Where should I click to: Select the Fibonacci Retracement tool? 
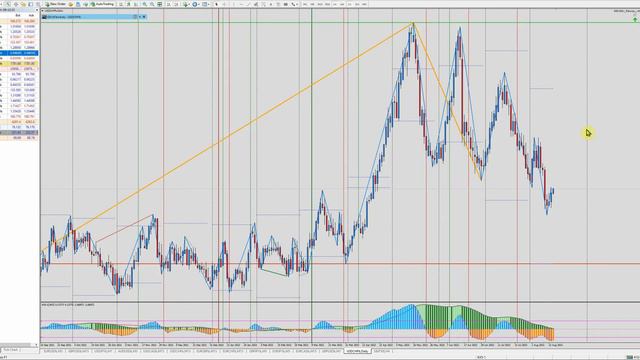[264, 4]
